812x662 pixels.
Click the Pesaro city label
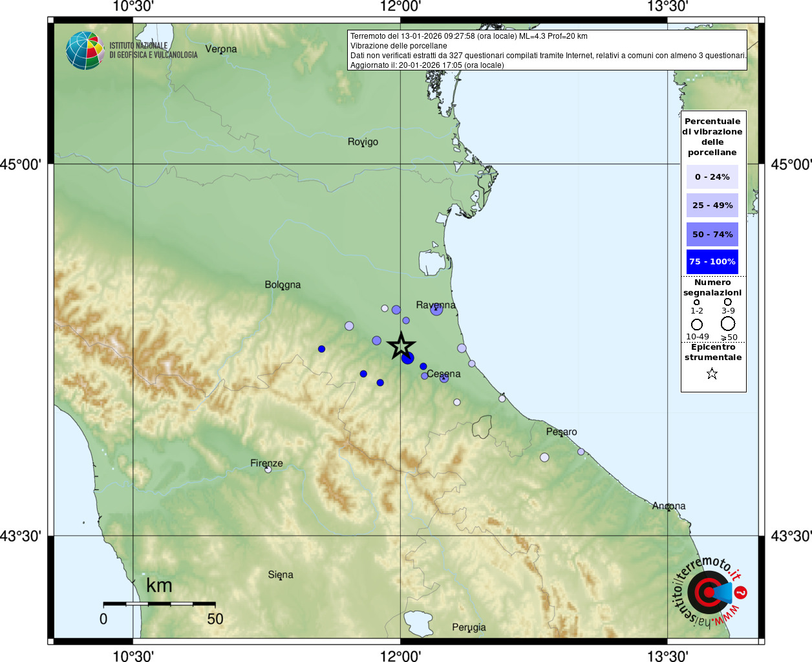tap(561, 432)
